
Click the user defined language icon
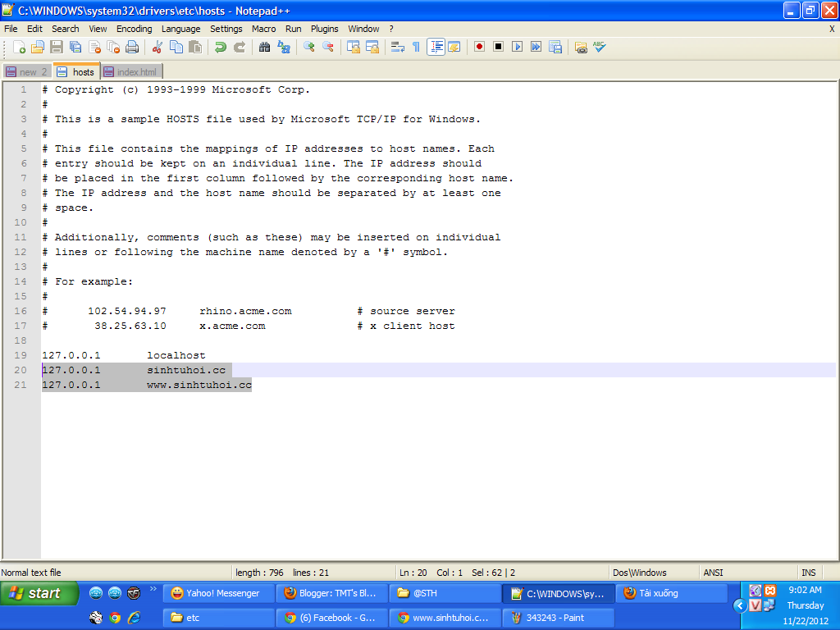tap(454, 47)
